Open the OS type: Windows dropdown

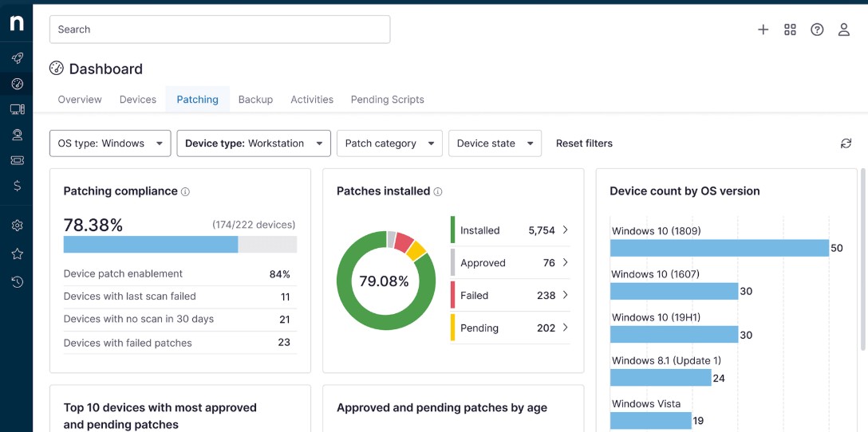[x=110, y=143]
